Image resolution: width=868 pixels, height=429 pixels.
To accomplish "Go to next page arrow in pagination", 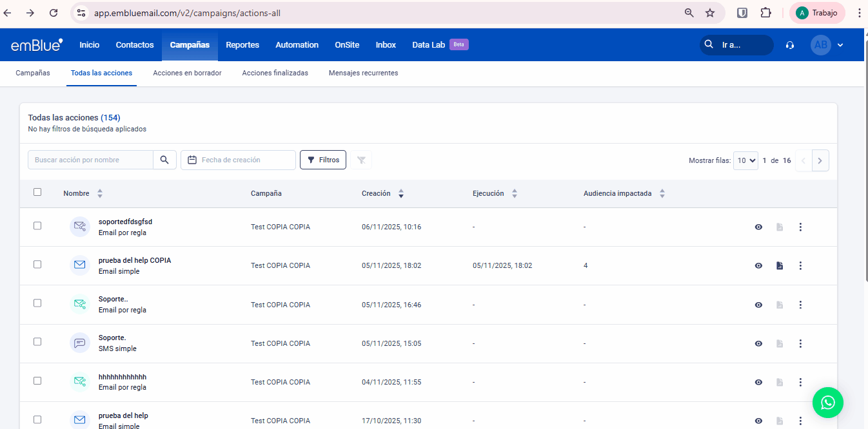I will pyautogui.click(x=820, y=160).
